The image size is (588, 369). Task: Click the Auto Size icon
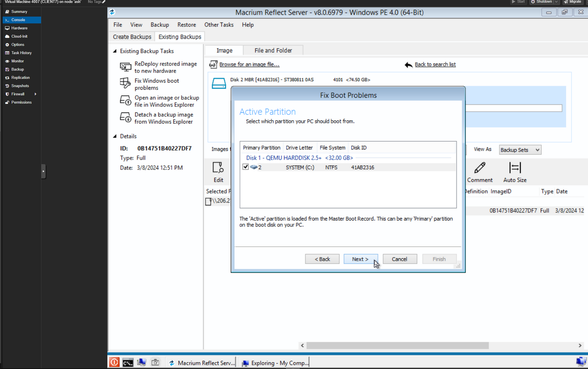click(515, 168)
